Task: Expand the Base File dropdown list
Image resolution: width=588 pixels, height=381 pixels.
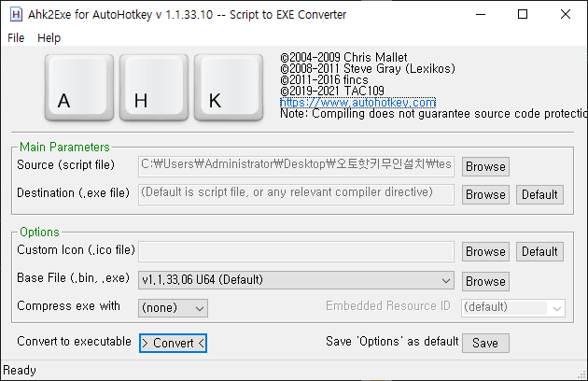Action: pos(296,280)
